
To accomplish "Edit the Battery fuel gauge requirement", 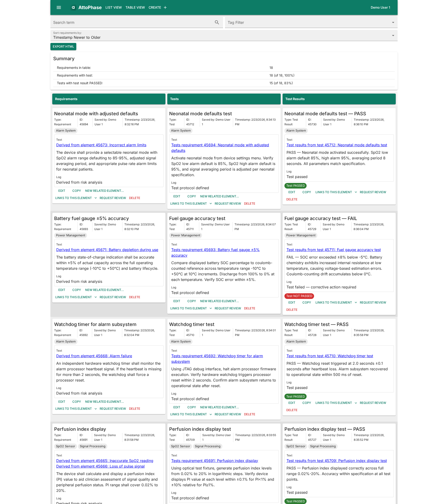I will click(62, 290).
